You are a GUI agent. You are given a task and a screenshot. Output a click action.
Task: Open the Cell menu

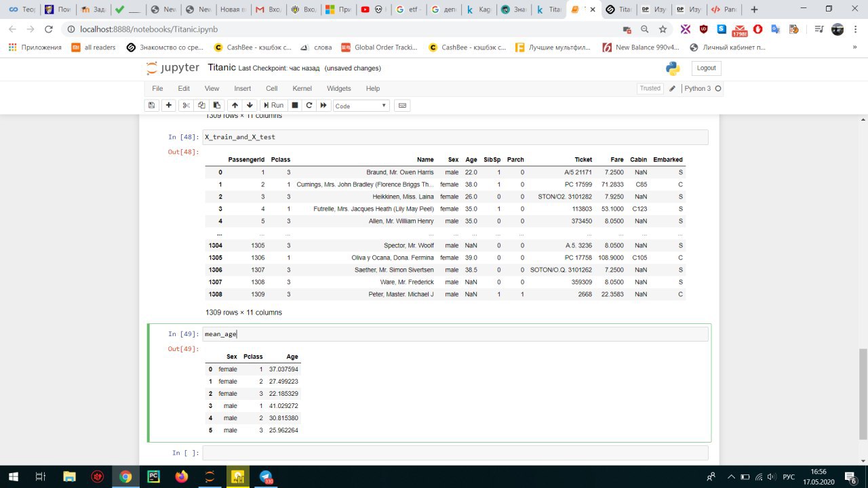[271, 88]
